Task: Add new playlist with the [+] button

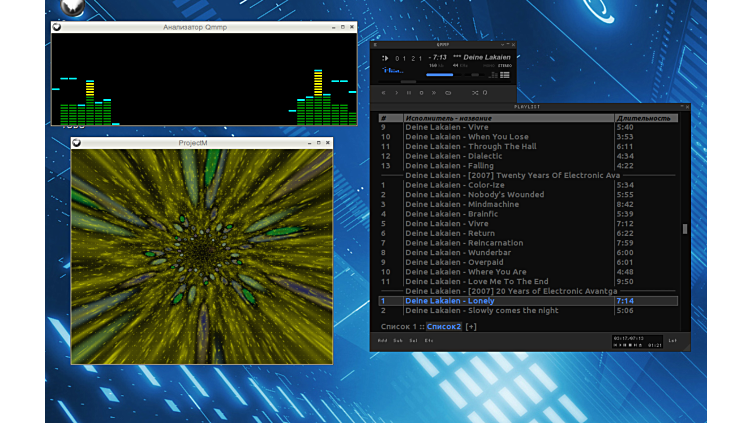Action: click(x=471, y=326)
